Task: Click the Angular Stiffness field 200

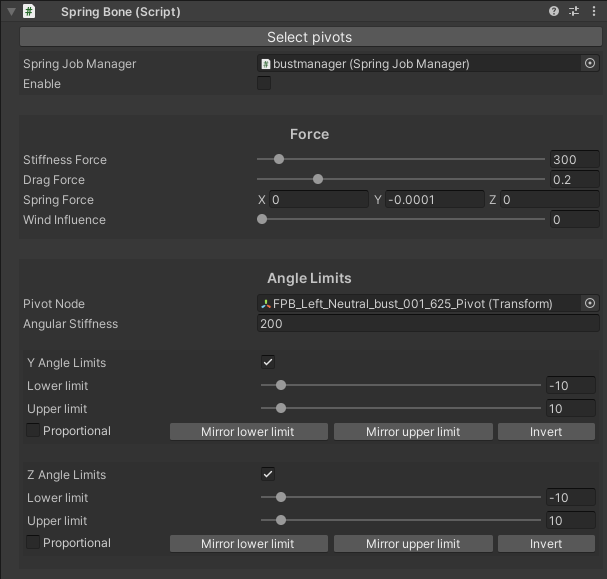Action: point(428,324)
